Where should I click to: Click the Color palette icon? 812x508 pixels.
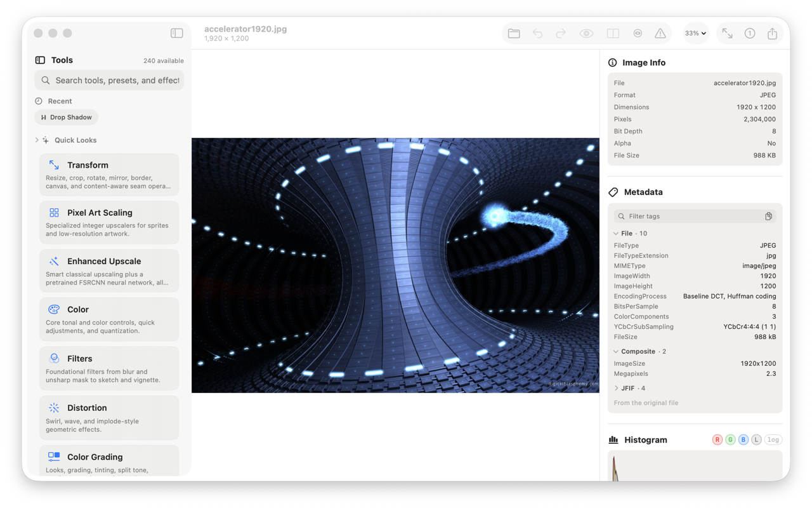[x=54, y=309]
